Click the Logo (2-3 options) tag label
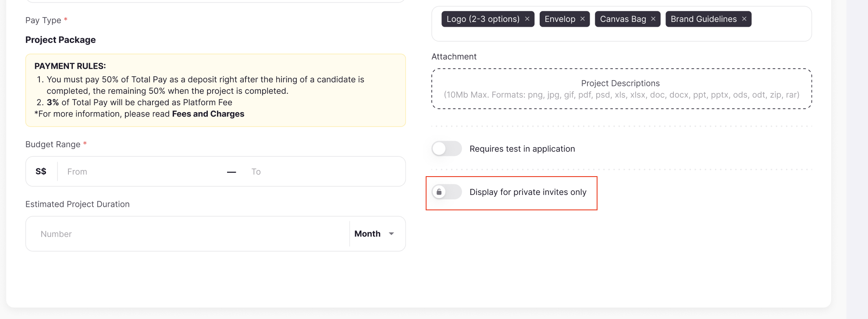The image size is (868, 319). [483, 19]
